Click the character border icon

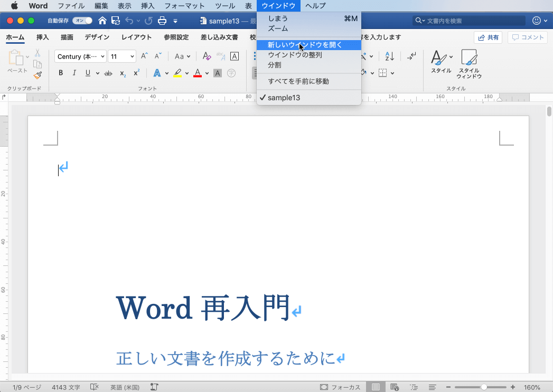pos(234,56)
